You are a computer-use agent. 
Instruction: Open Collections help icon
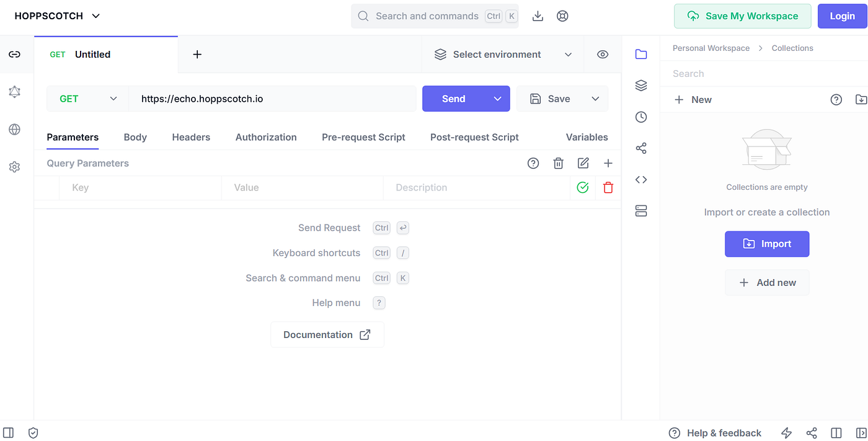pos(836,99)
